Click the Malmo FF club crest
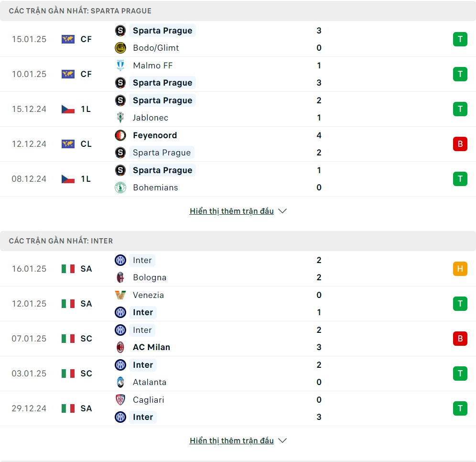The width and height of the screenshot is (476, 462). click(x=120, y=66)
